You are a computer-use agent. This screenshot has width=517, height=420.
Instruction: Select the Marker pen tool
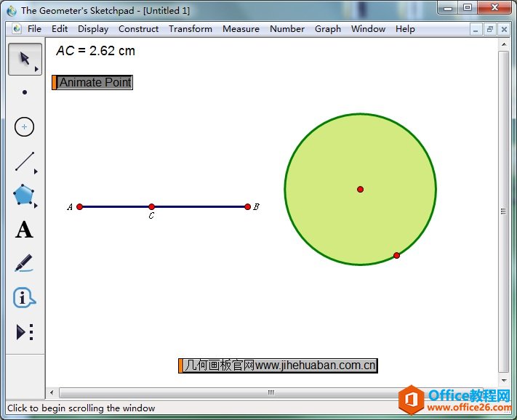24,263
